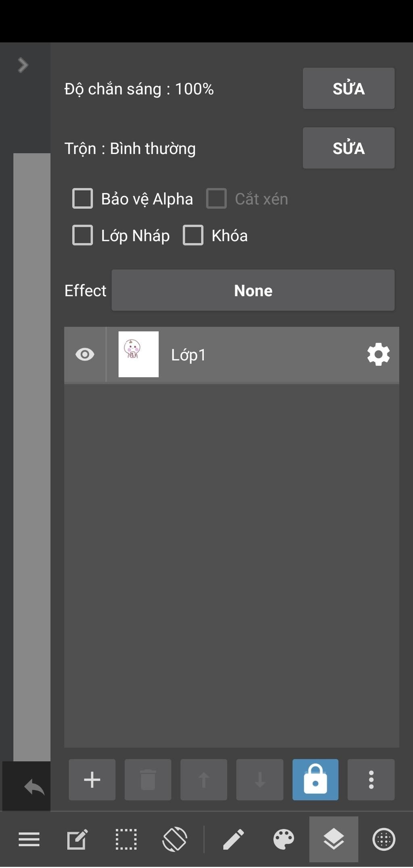Toggle the blue layer lock icon
The width and height of the screenshot is (413, 868).
click(x=315, y=780)
